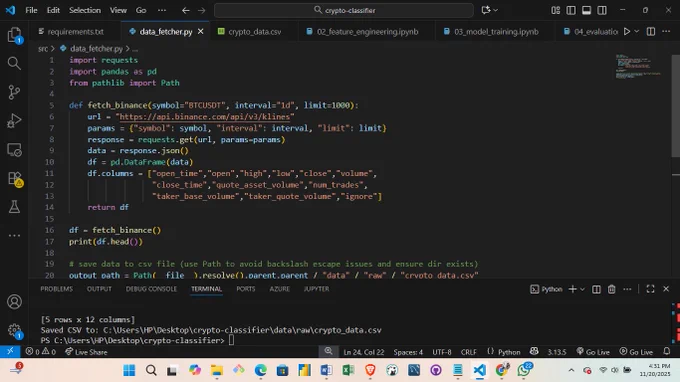Open the Output panel tab
Screen dimensions: 680x382
(x=99, y=289)
